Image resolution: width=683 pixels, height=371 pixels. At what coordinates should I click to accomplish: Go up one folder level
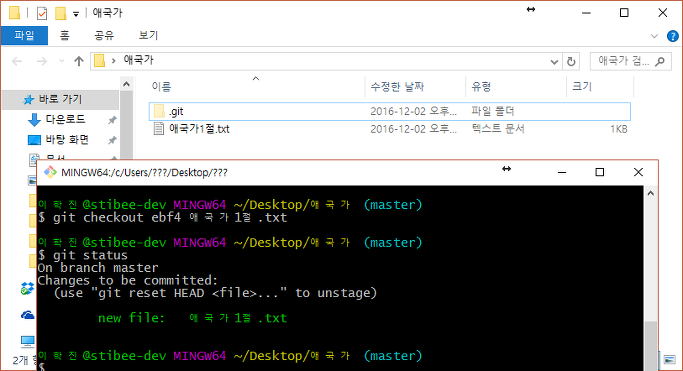coord(78,61)
